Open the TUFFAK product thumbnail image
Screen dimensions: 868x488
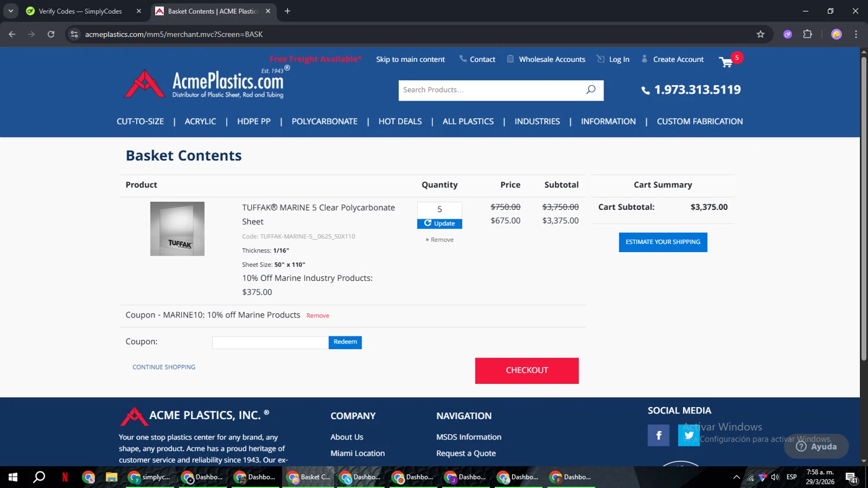pos(177,229)
